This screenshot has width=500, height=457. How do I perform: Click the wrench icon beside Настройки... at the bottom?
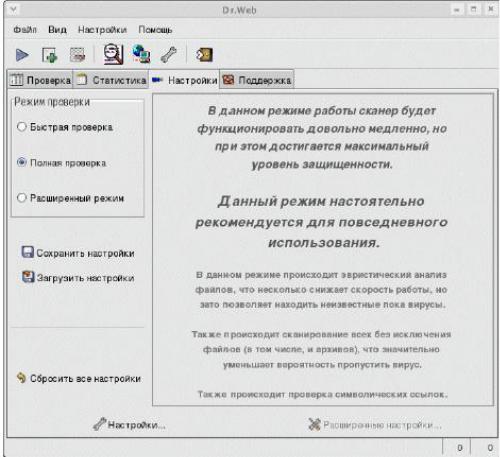click(99, 424)
